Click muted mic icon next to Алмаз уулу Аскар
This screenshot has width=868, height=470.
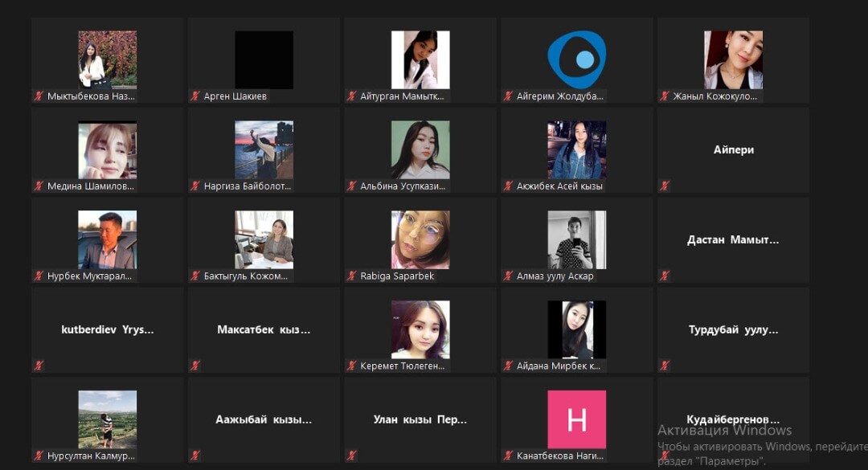(508, 276)
